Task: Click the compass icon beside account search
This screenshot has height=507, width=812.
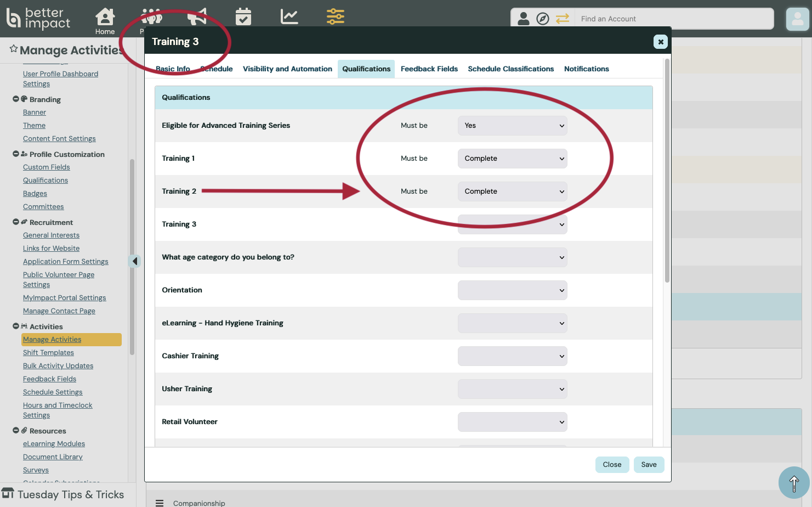Action: 542,19
